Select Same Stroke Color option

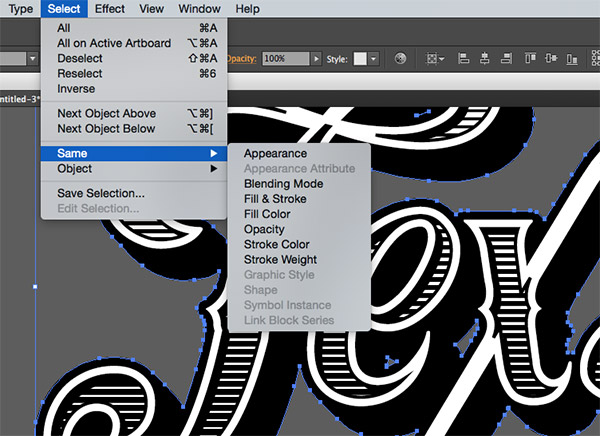299,244
